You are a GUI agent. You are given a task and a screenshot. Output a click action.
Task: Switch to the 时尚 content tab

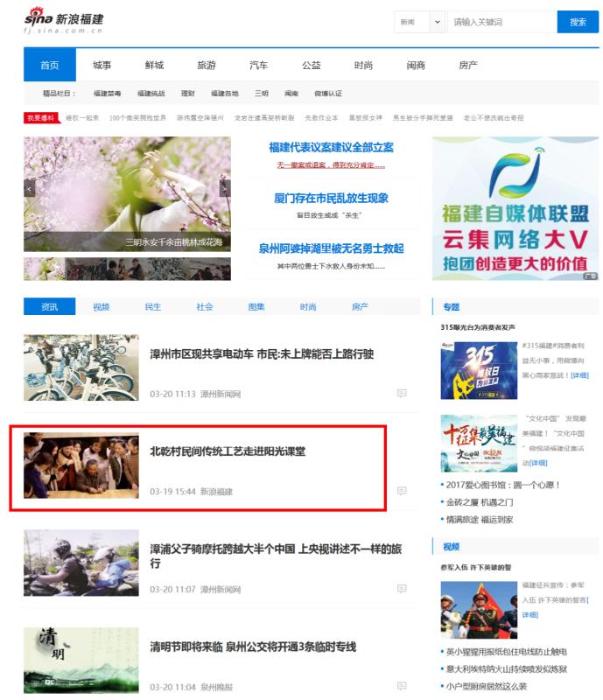click(308, 307)
